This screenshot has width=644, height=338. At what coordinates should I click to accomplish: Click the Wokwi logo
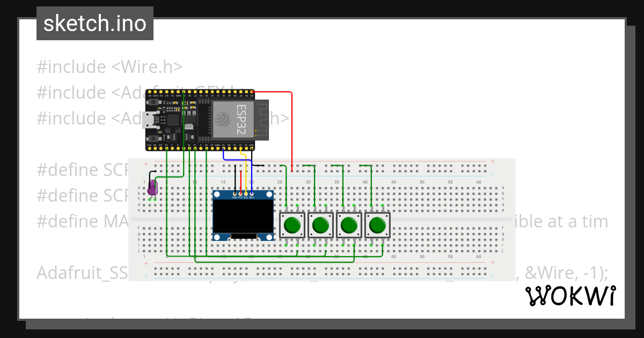click(x=570, y=295)
